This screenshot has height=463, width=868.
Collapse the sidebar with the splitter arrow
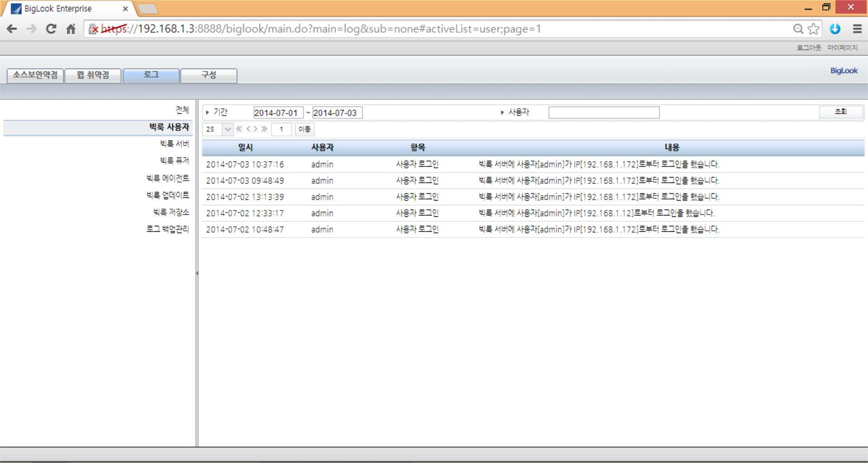197,273
